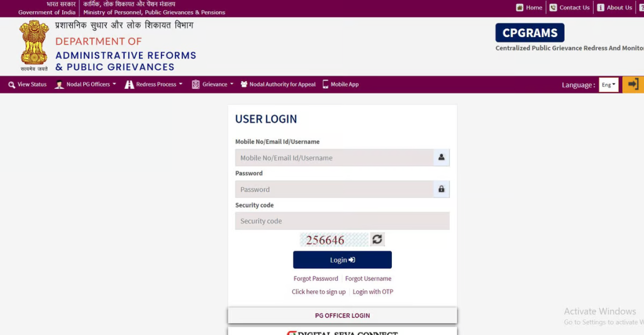The height and width of the screenshot is (335, 644).
Task: Click the Contact Us phone icon
Action: pos(553,8)
